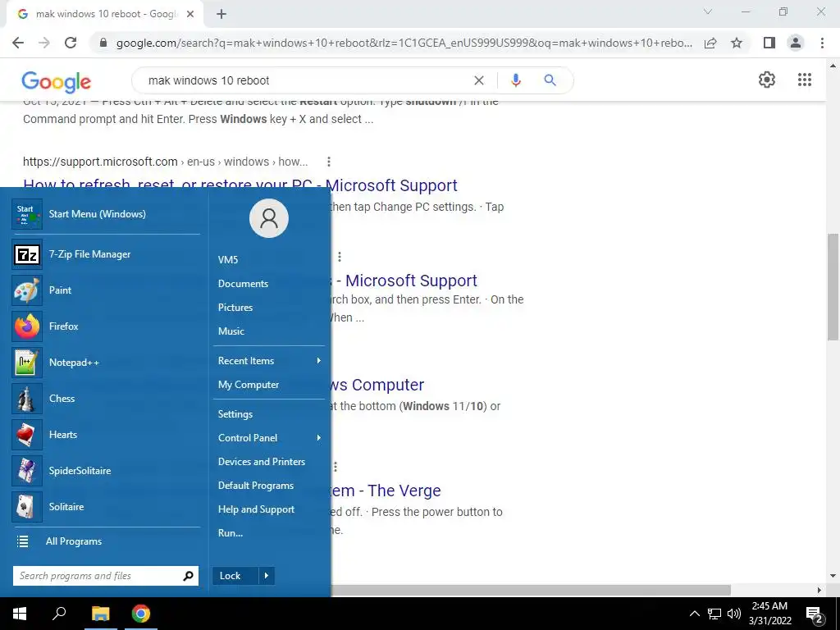
Task: Open Devices and Printers
Action: pyautogui.click(x=262, y=462)
